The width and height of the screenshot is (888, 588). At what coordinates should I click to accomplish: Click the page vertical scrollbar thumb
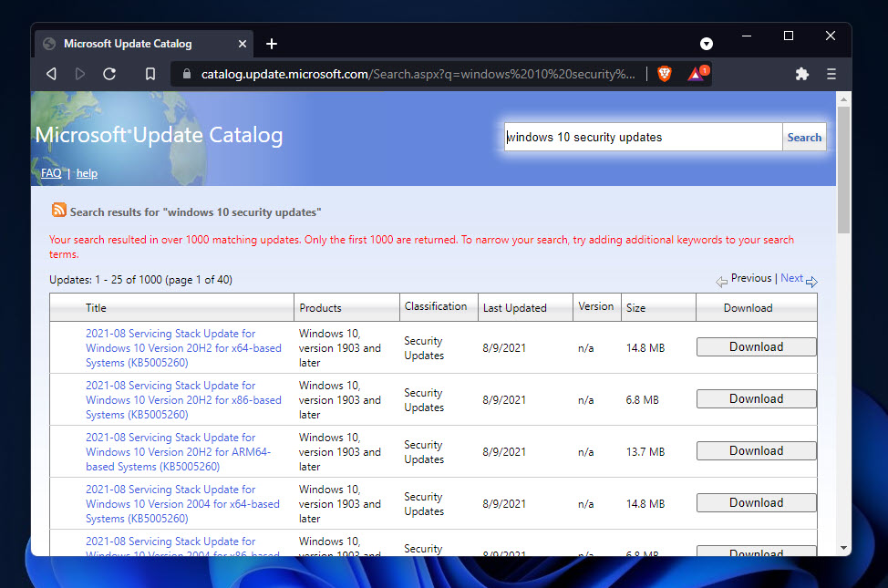pos(844,170)
